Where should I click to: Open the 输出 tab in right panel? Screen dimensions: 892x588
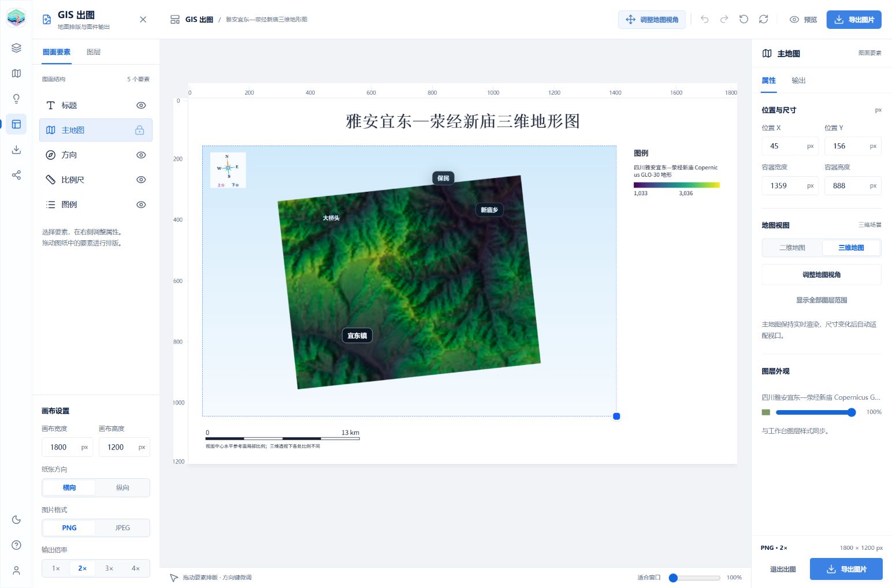click(798, 80)
